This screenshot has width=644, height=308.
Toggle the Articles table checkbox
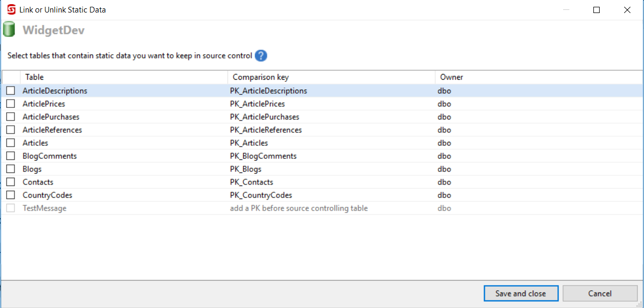pos(10,143)
